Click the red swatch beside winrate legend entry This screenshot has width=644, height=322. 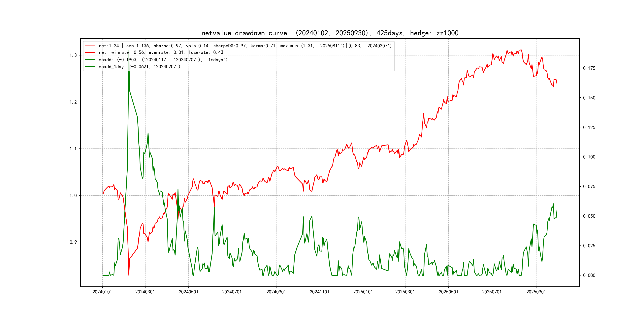pos(90,52)
